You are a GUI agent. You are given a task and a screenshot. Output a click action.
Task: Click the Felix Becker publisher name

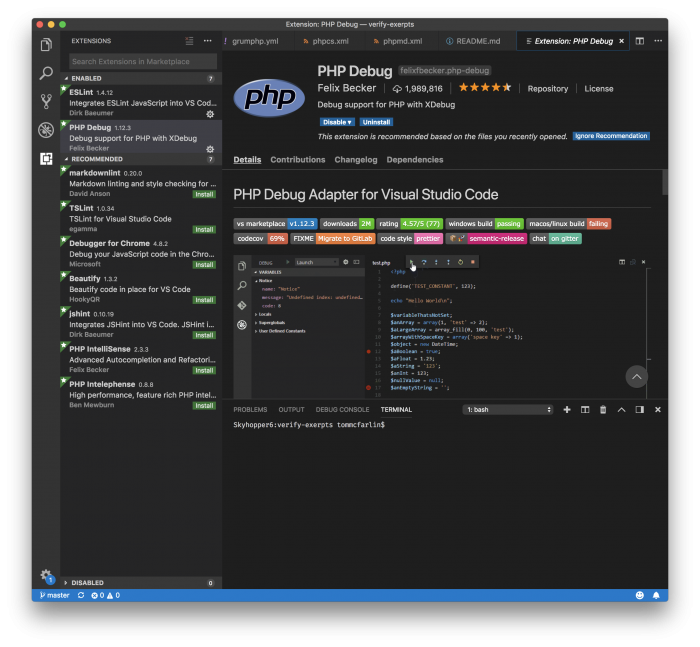347,88
